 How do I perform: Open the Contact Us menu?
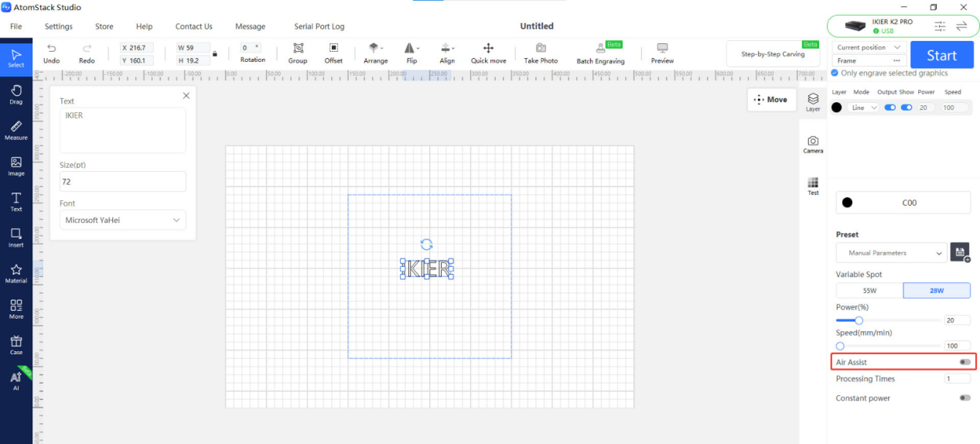[x=194, y=26]
